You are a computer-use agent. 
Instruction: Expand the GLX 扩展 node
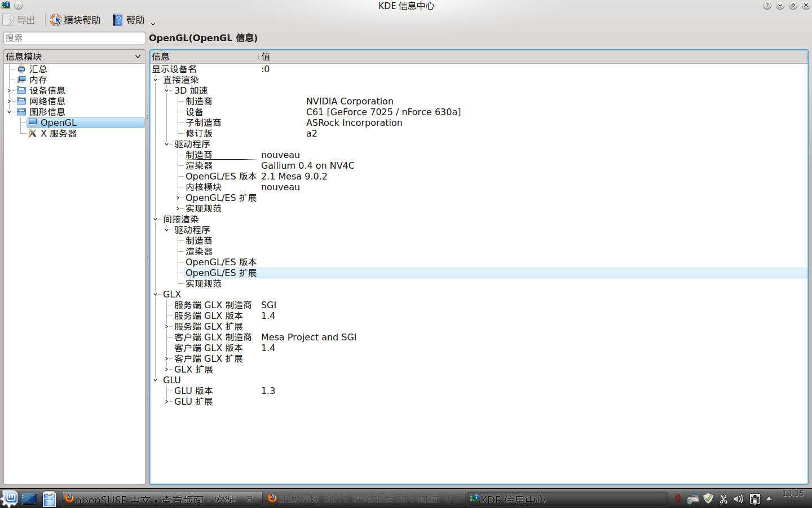click(x=167, y=369)
